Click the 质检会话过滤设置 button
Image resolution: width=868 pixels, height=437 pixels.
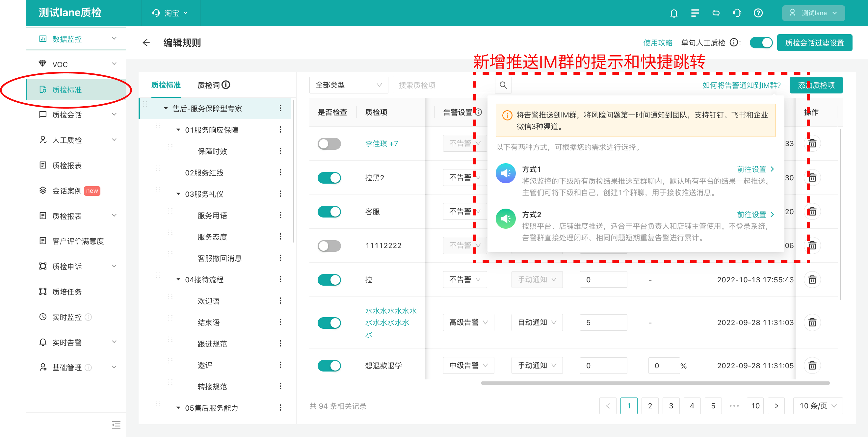point(814,43)
